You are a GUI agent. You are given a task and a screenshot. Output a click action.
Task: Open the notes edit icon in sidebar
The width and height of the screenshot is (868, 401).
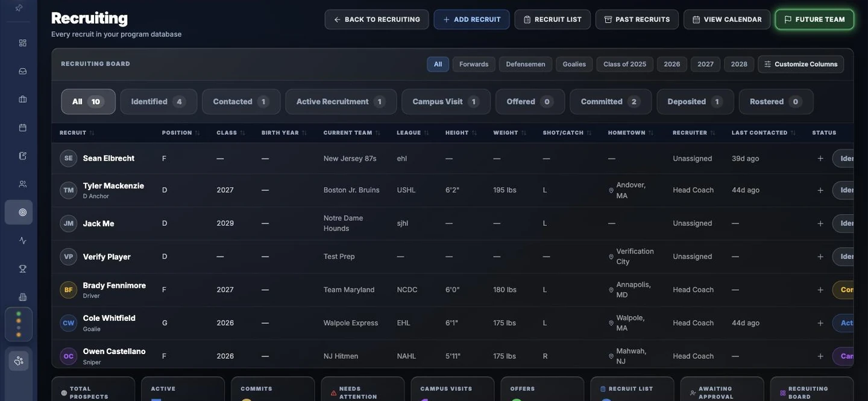click(23, 156)
